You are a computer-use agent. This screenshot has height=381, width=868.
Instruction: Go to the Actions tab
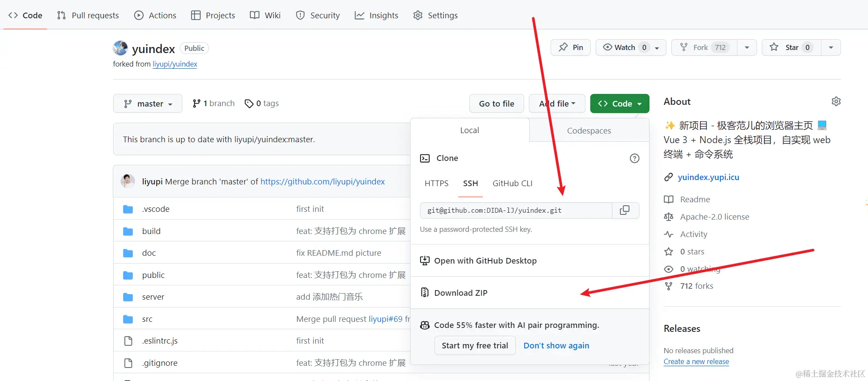pyautogui.click(x=155, y=15)
